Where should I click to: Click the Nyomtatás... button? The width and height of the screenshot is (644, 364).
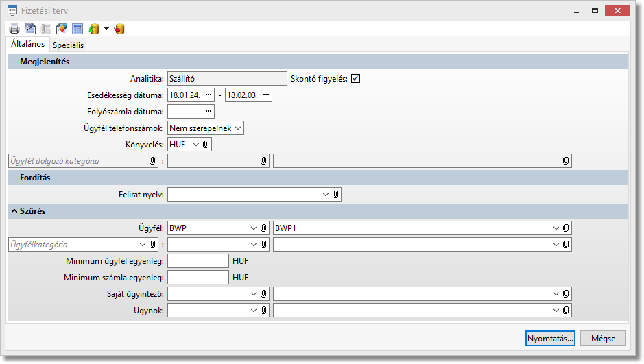[550, 339]
